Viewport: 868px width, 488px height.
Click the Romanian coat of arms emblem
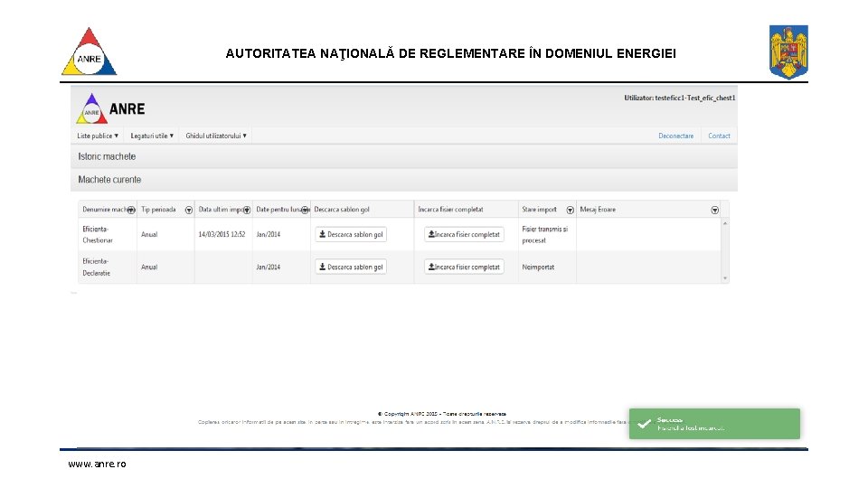pos(788,52)
